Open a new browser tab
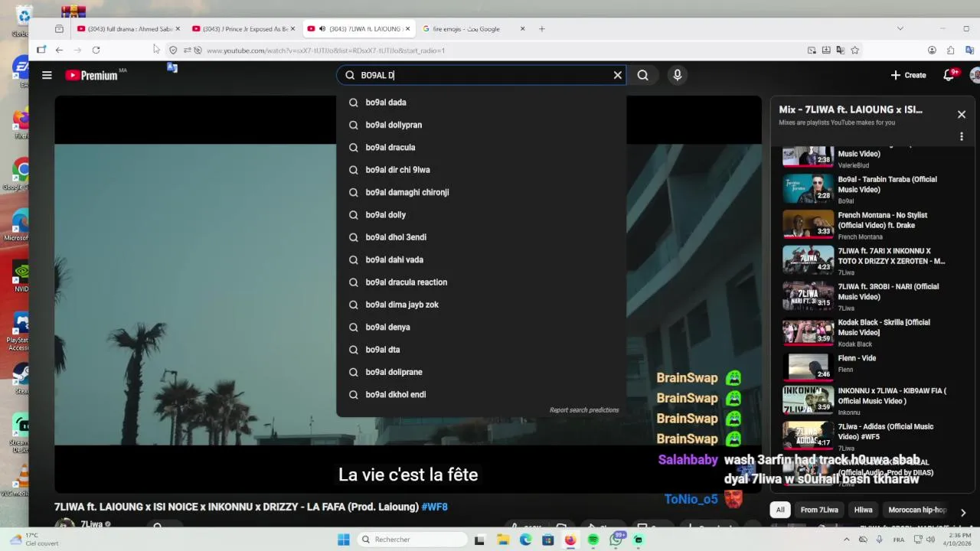 point(542,29)
